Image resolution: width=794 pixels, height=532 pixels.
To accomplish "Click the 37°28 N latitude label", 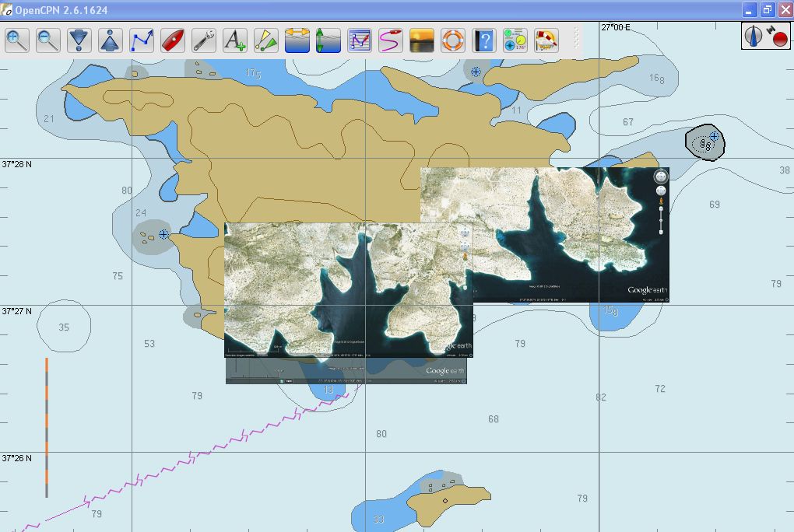I will (x=16, y=164).
